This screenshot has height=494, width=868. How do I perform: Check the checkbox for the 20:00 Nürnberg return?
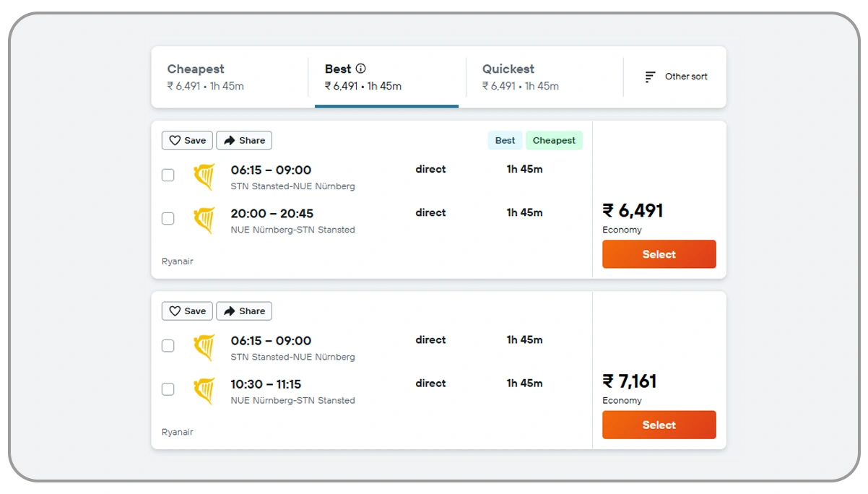pos(168,218)
